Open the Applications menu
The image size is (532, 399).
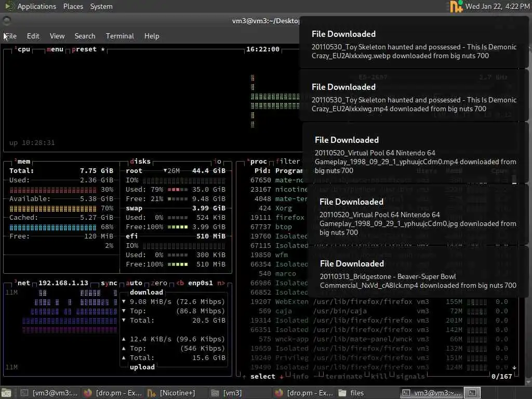(37, 6)
